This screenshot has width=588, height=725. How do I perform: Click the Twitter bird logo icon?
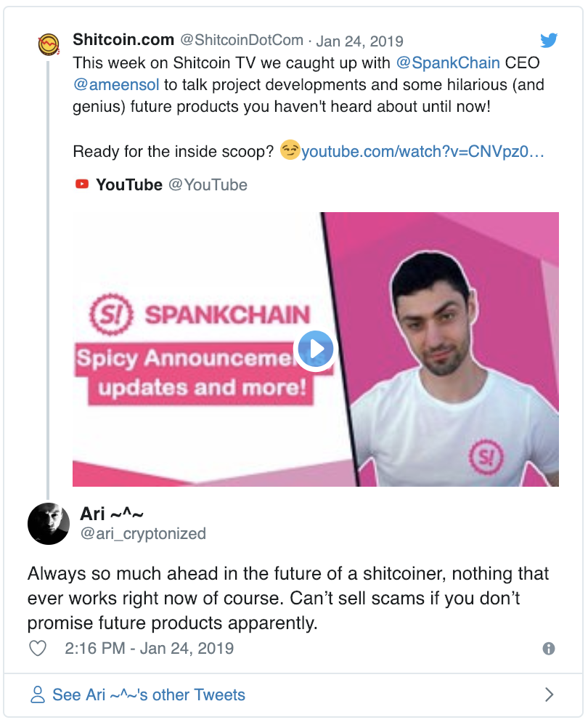549,40
